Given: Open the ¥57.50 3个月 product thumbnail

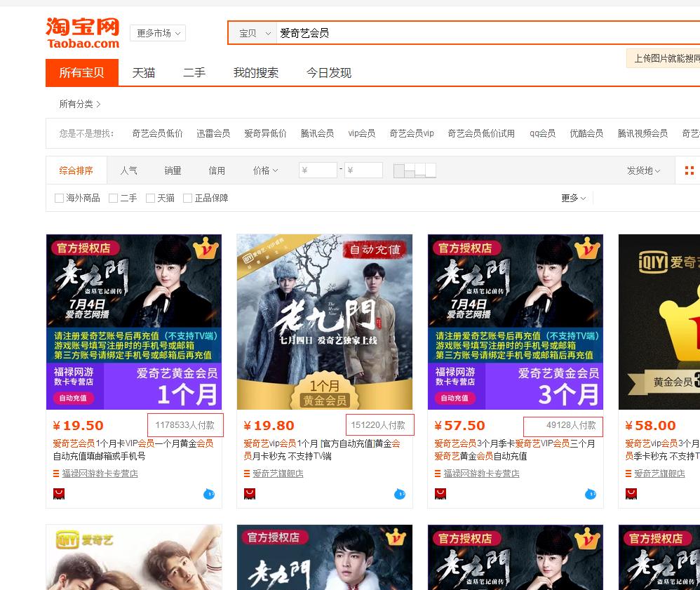Looking at the screenshot, I should tap(515, 321).
